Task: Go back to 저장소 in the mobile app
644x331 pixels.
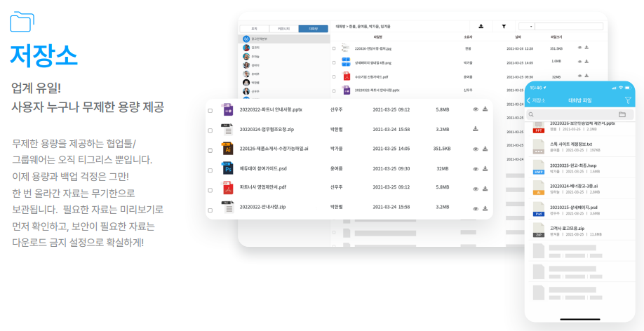Action: click(x=536, y=100)
